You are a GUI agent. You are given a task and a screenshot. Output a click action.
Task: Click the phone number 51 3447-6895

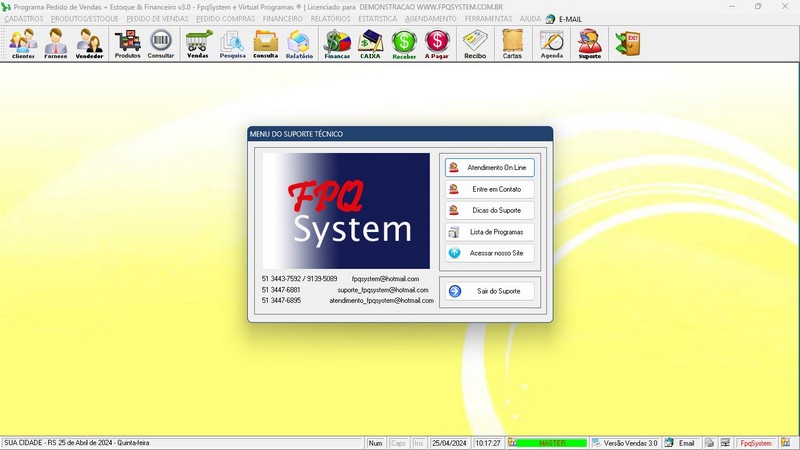pos(281,301)
